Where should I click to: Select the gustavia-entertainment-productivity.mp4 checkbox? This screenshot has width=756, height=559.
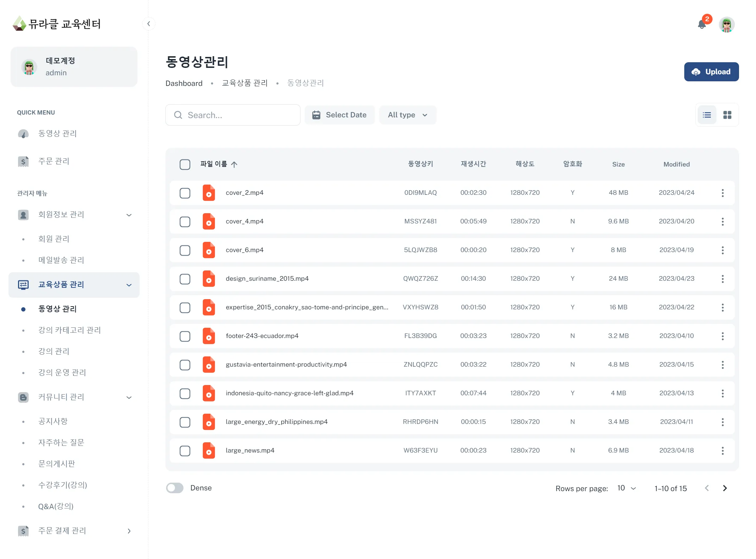(x=185, y=365)
